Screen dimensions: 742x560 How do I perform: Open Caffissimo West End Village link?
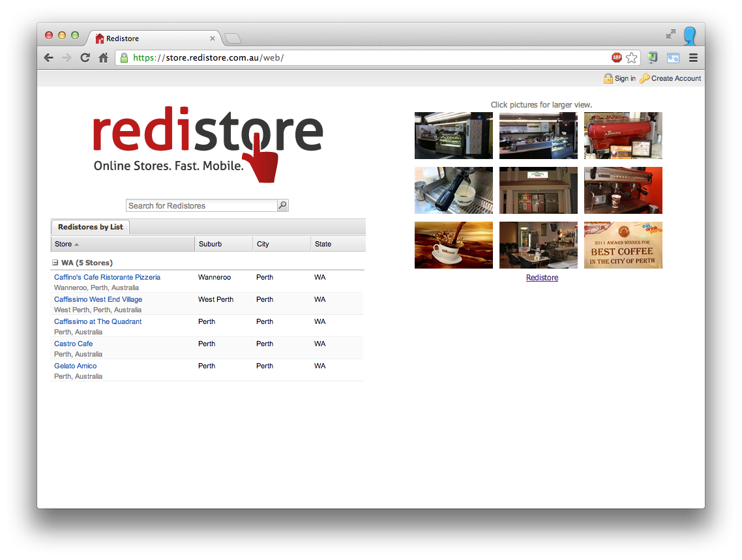pyautogui.click(x=98, y=299)
